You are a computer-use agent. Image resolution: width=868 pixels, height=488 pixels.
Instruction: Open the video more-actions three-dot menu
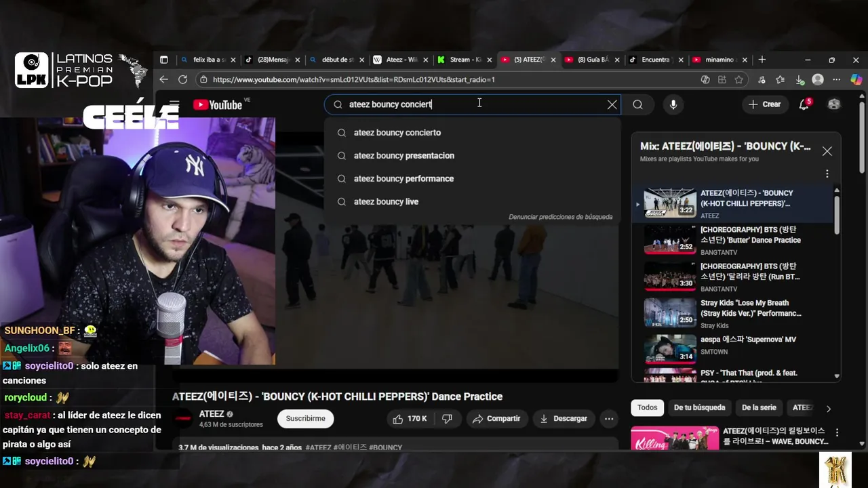pyautogui.click(x=609, y=419)
